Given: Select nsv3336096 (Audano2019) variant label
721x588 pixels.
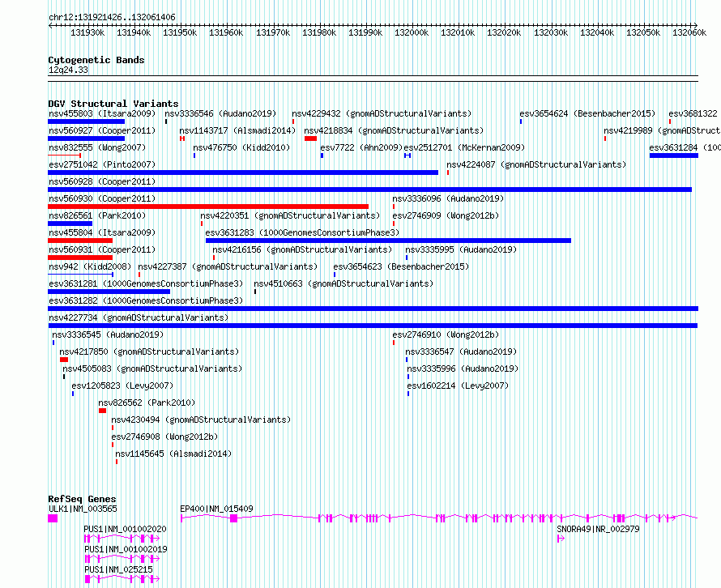Looking at the screenshot, I should tap(448, 198).
